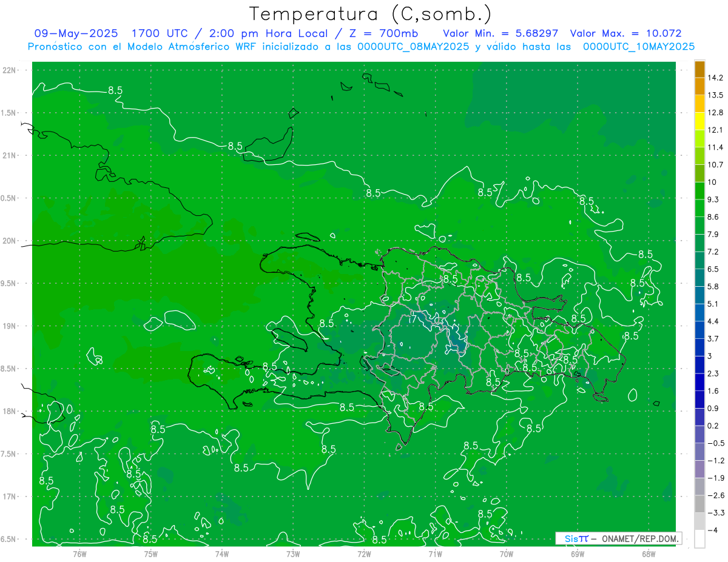Click the 18N latitude axis label

click(x=10, y=412)
